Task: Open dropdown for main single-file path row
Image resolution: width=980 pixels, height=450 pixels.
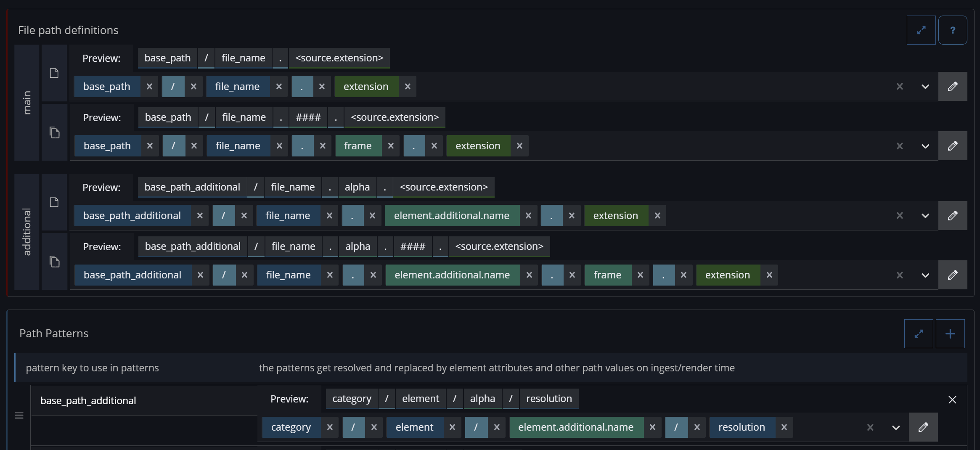Action: (x=925, y=87)
